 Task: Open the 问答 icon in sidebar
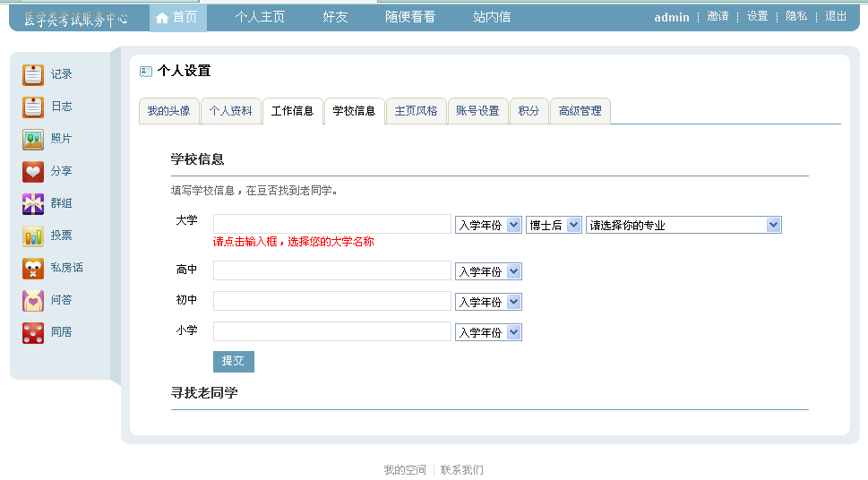[32, 301]
